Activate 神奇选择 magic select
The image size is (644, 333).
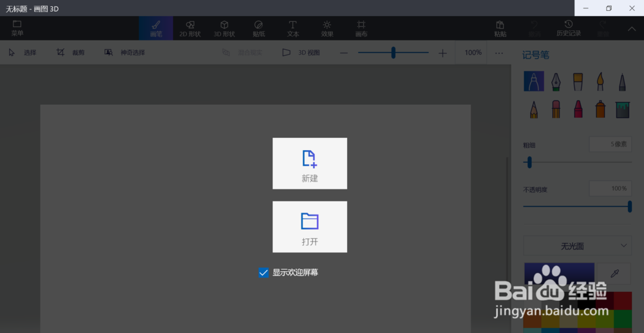[x=124, y=53]
